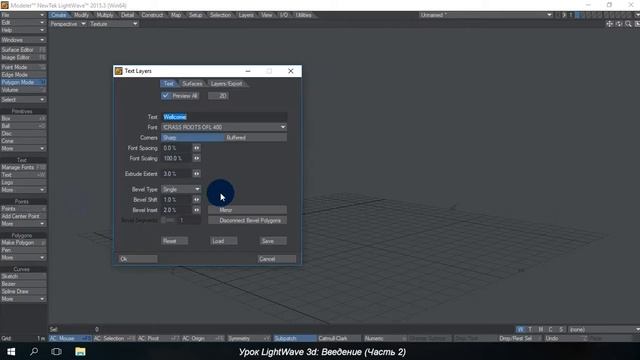Image resolution: width=640 pixels, height=360 pixels.
Task: Click Disconnect Bevel Polygons button
Action: pyautogui.click(x=247, y=220)
